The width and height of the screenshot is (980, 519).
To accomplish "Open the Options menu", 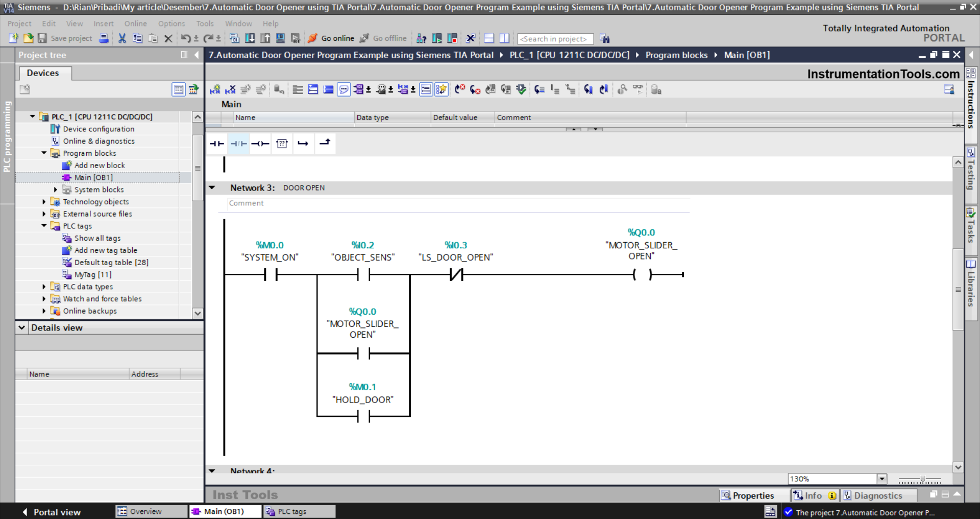I will (x=171, y=23).
